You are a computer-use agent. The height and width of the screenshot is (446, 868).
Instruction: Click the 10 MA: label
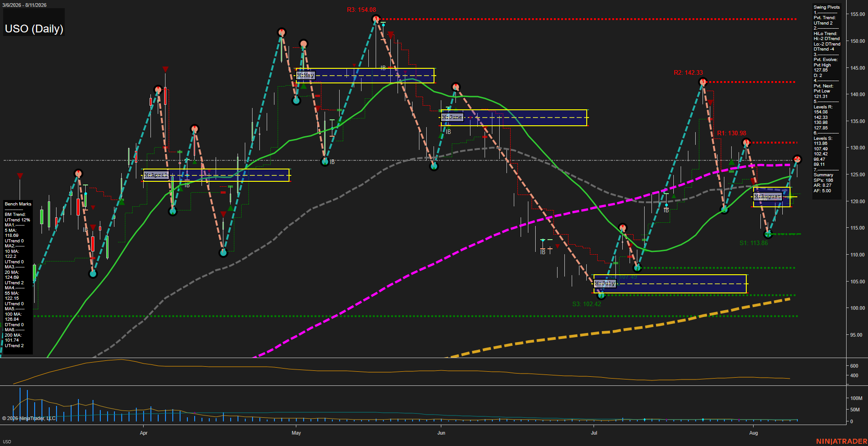click(x=12, y=251)
